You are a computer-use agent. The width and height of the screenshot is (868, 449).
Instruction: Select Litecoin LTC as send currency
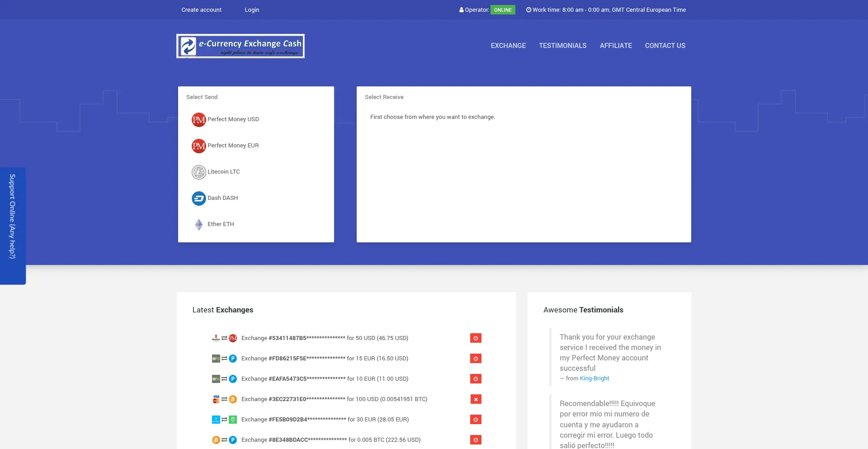[224, 172]
